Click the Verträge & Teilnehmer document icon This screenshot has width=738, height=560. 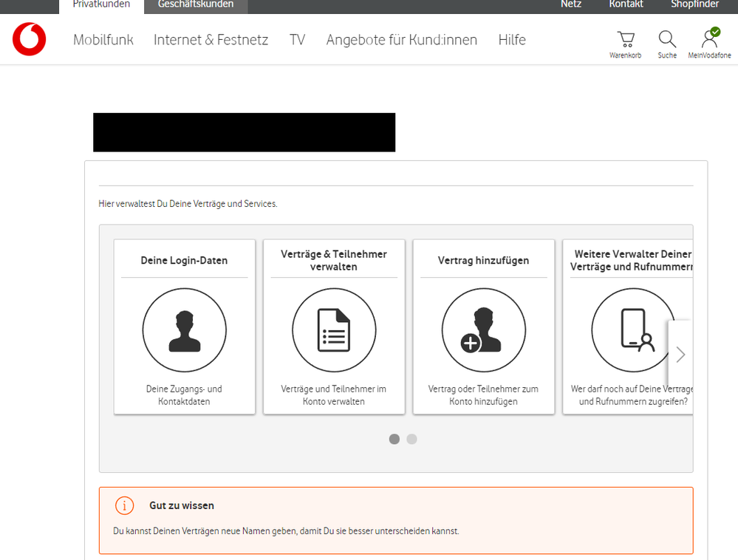[x=334, y=329]
